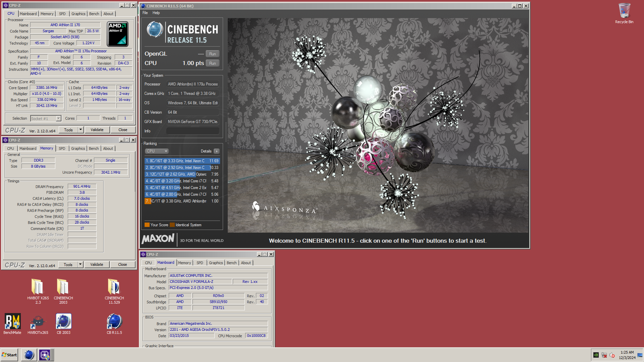644x362 pixels.
Task: Click Validate in the Memory CPU-Z window
Action: pos(97,264)
